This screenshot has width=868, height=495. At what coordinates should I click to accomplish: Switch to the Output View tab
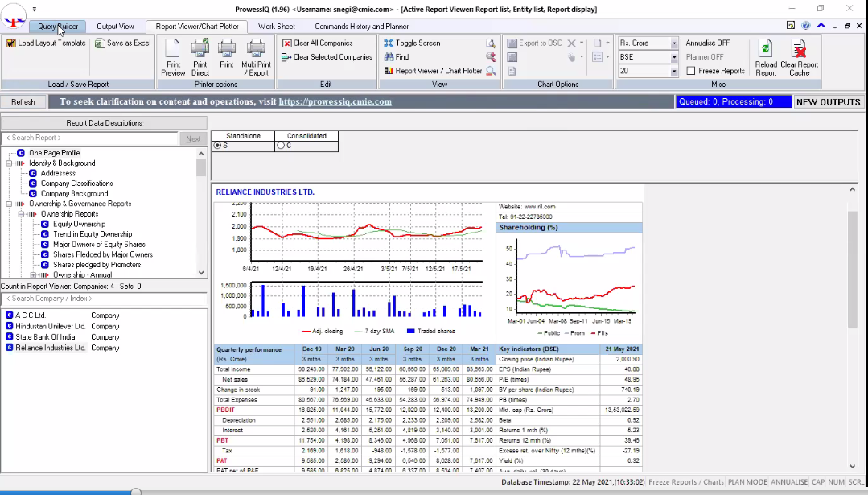(x=115, y=27)
